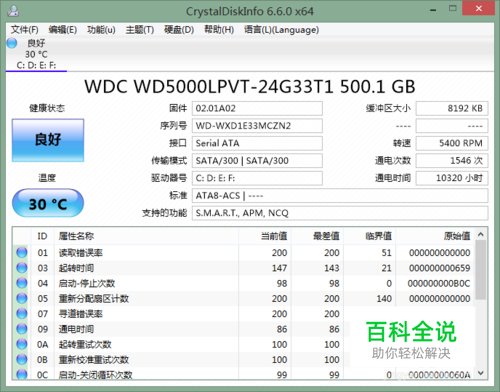Open the 文件(F) menu
Image resolution: width=500 pixels, height=392 pixels.
pyautogui.click(x=24, y=30)
